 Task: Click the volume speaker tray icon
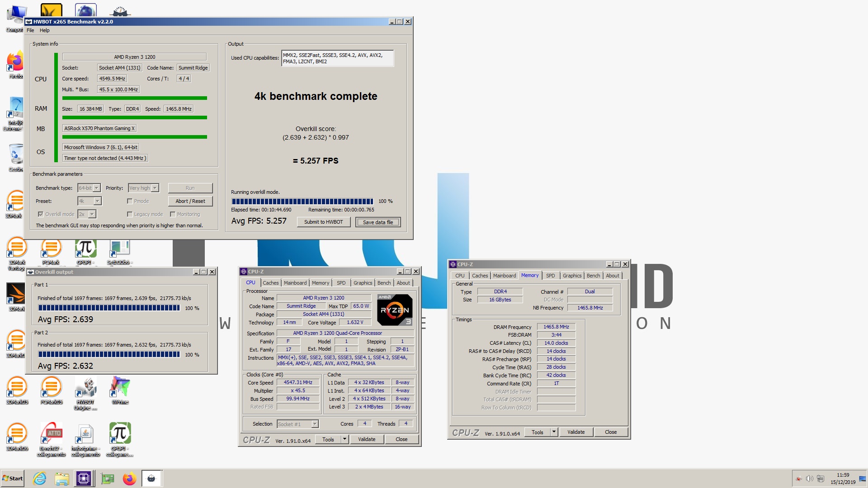pos(809,479)
